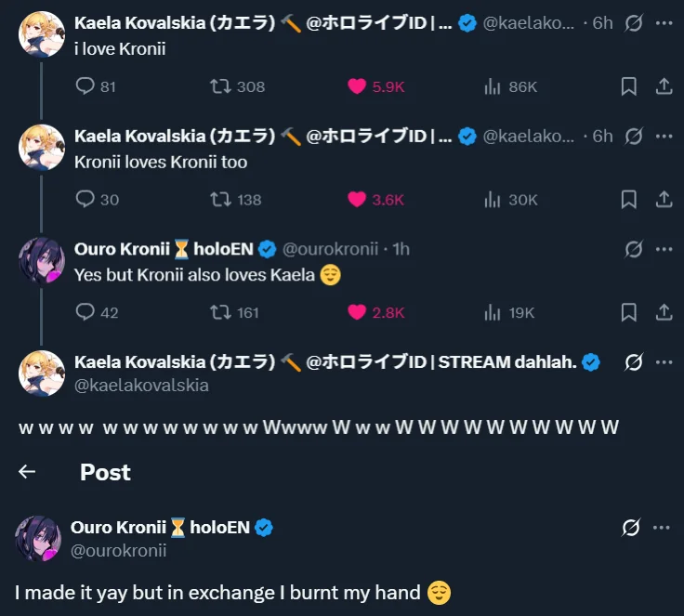Open more options on first Kaela tweet

[664, 23]
